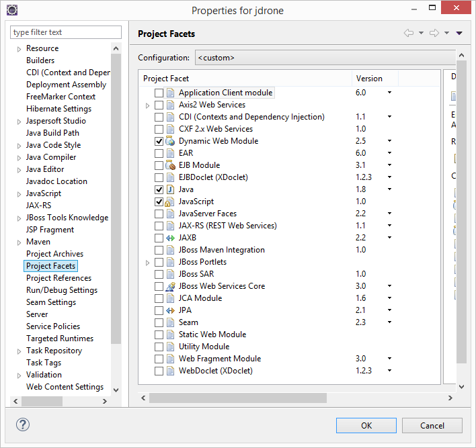This screenshot has width=476, height=448.
Task: Click the JPA arrows icon
Action: coord(170,310)
